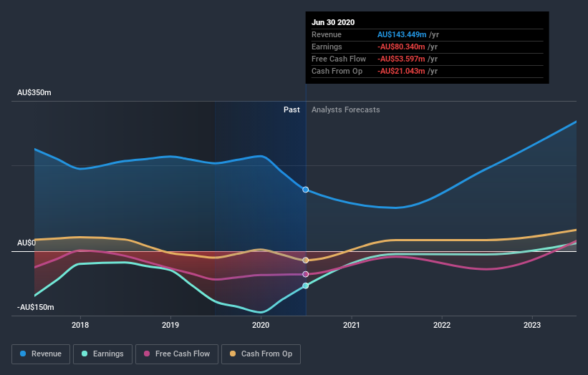The image size is (588, 375).
Task: Select the 2021 x-axis label
Action: tap(352, 325)
